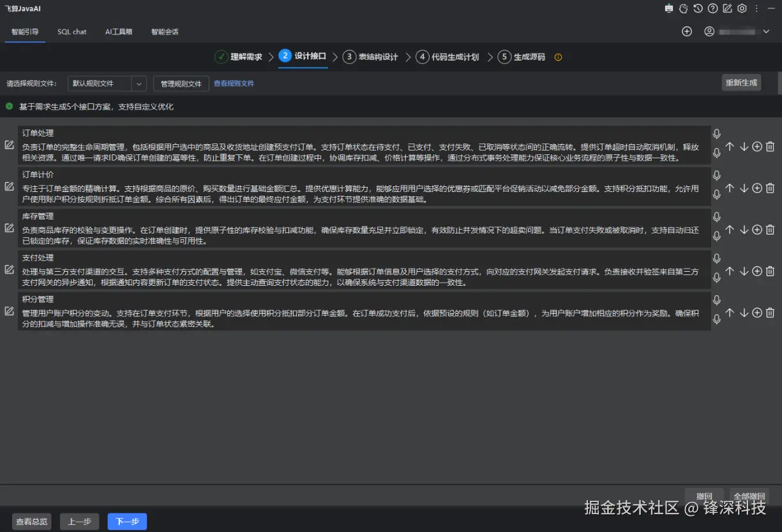782x532 pixels.
Task: Move 订单计价 up with the up arrow
Action: (730, 188)
